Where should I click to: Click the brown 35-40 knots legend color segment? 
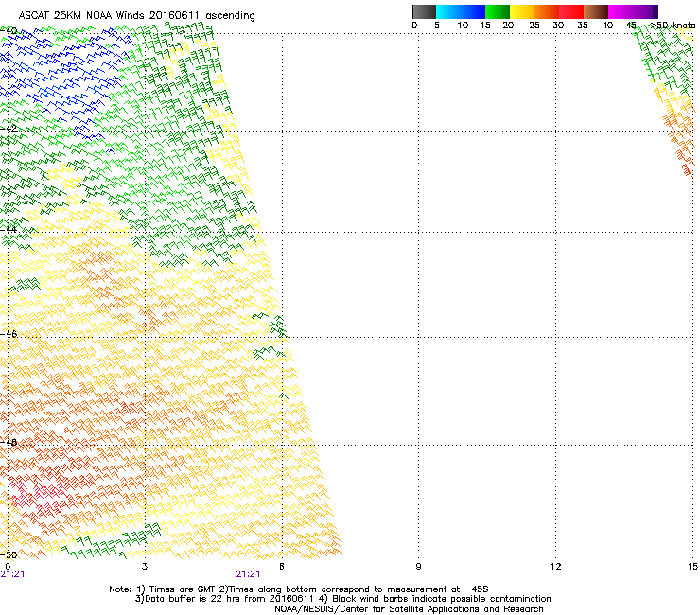(596, 11)
